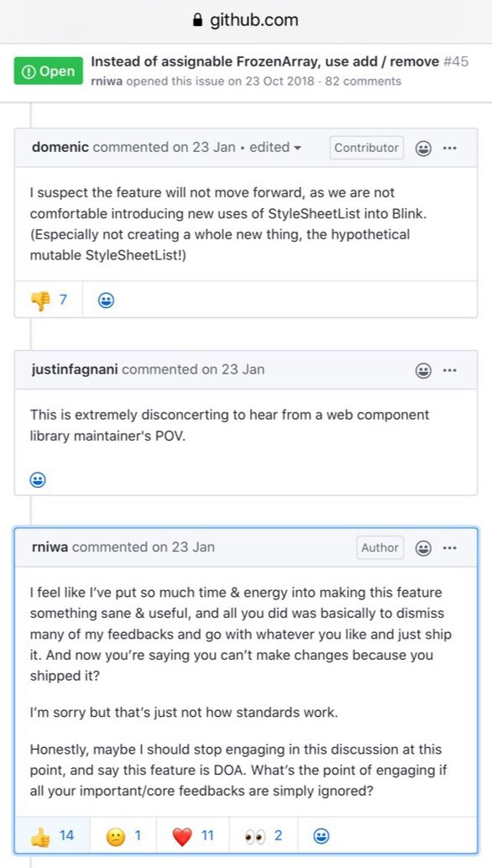Tap the github.com address bar
Image resolution: width=492 pixels, height=868 pixels.
coord(246,21)
